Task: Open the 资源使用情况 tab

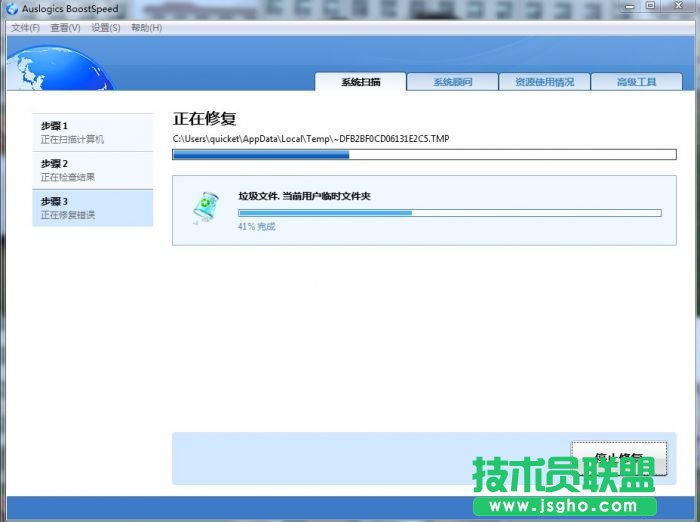Action: tap(544, 82)
